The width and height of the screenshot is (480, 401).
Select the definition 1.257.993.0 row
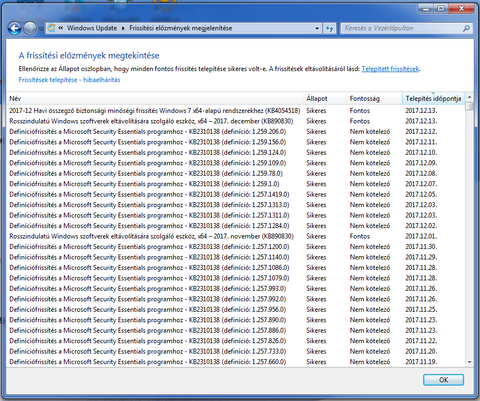(x=235, y=288)
